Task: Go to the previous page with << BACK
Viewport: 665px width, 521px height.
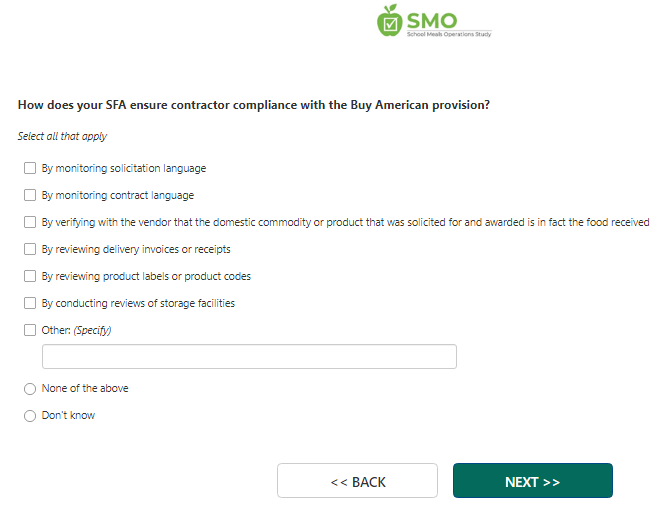Action: click(x=357, y=481)
